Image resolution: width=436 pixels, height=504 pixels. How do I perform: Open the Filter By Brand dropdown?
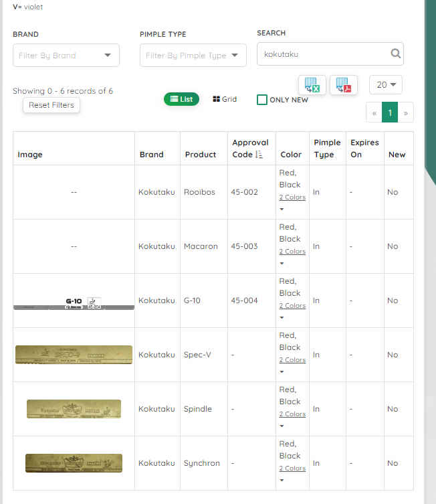pyautogui.click(x=66, y=56)
